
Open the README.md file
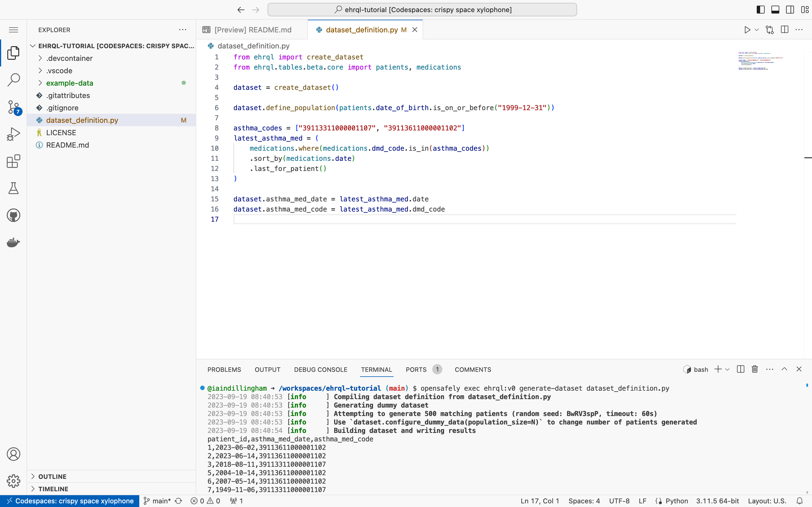(x=67, y=145)
